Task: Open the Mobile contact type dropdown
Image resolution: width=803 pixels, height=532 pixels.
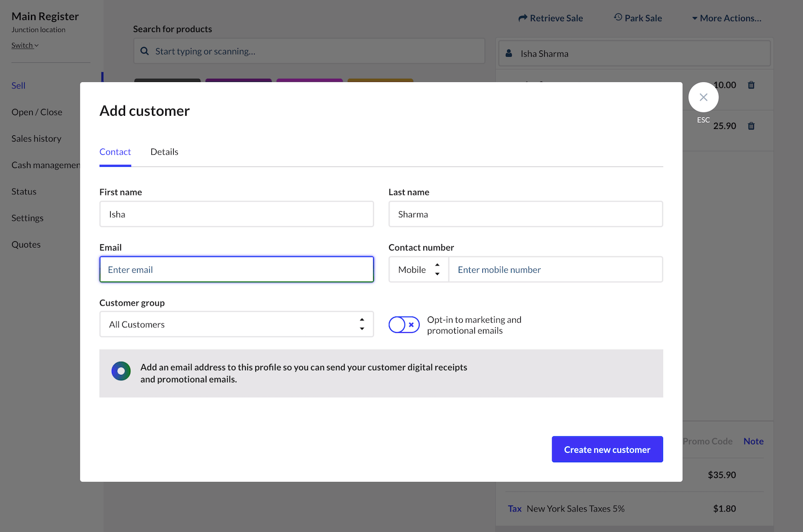Action: pyautogui.click(x=419, y=269)
